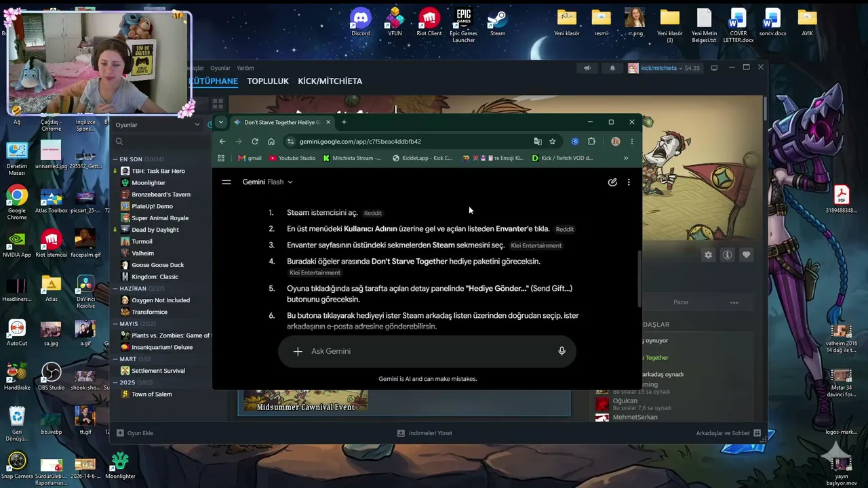
Task: Open the Pazar tab in Steam
Action: pos(681,302)
